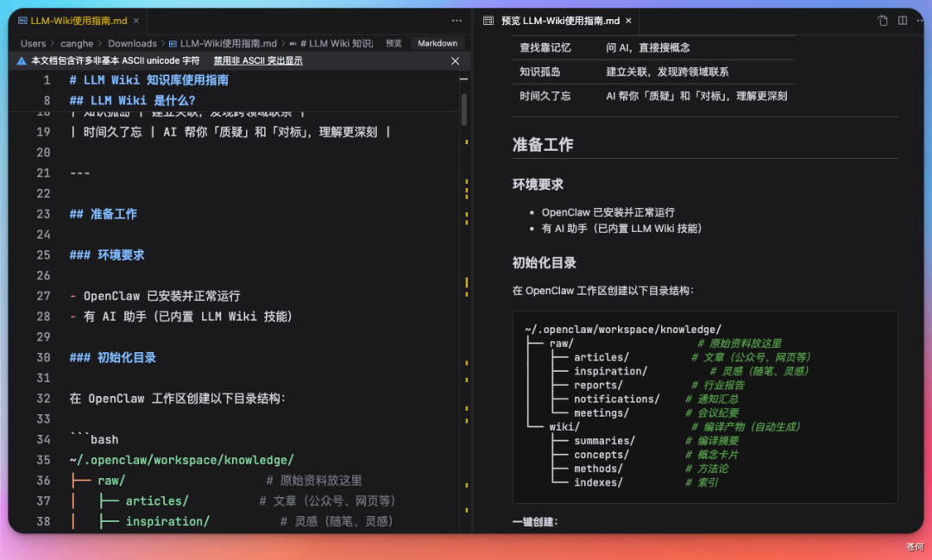Close the 预览 LLM-Wiki使用指南.md preview tab
The height and width of the screenshot is (560, 932).
pyautogui.click(x=628, y=21)
